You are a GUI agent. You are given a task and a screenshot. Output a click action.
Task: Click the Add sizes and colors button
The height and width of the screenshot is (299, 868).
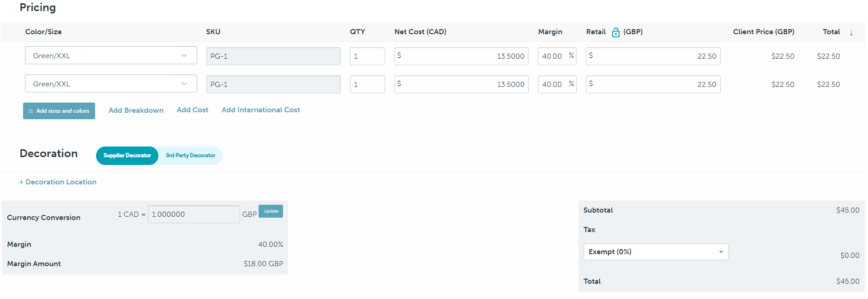click(x=59, y=111)
